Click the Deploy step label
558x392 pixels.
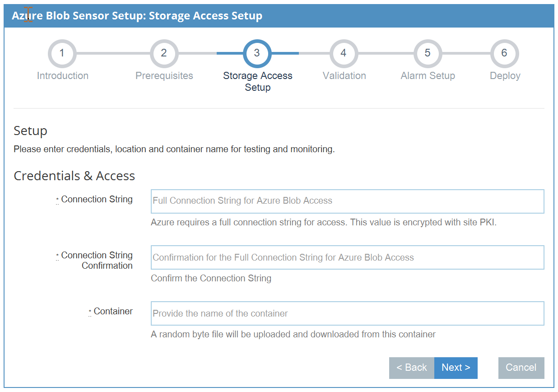(505, 76)
